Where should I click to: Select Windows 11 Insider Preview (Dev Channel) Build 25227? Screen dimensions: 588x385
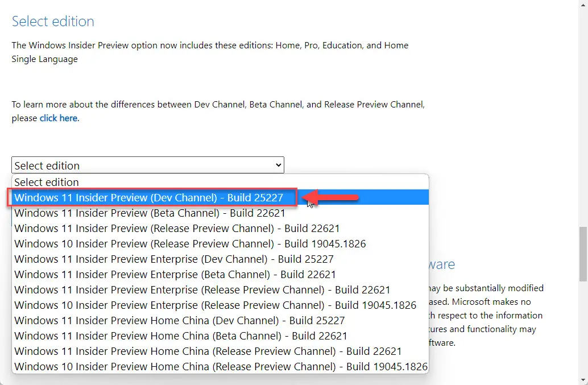pos(220,197)
